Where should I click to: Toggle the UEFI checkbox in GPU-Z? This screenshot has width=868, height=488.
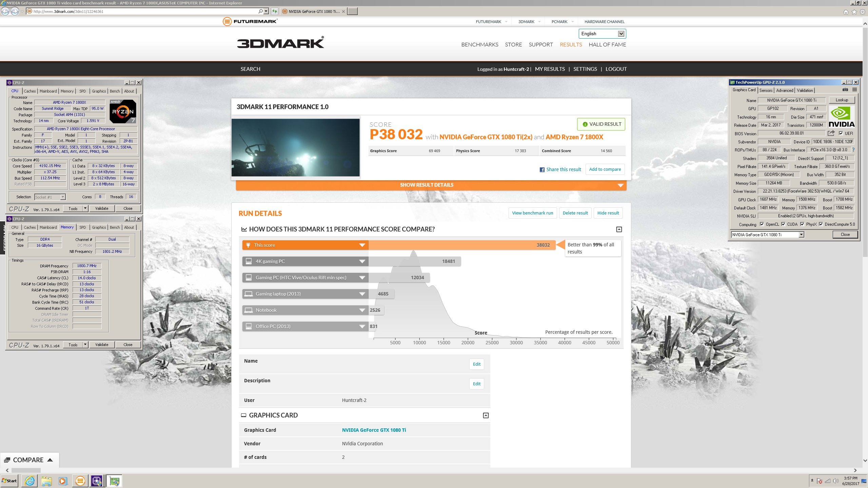[841, 133]
